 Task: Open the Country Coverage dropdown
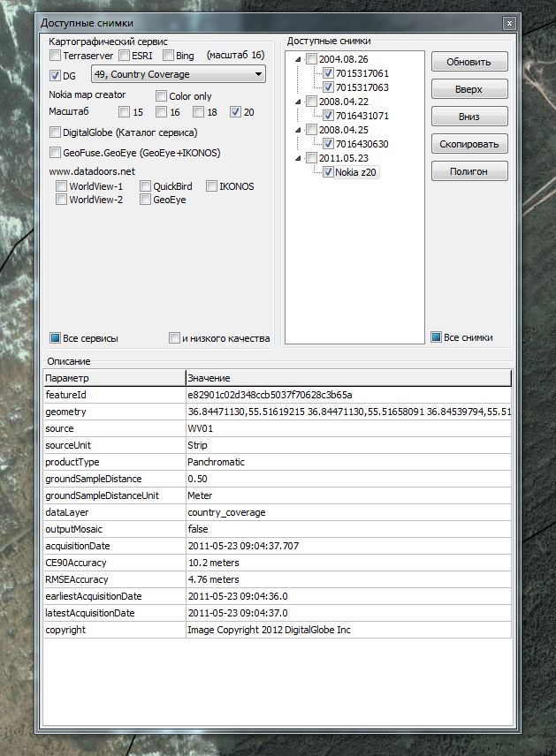(178, 75)
